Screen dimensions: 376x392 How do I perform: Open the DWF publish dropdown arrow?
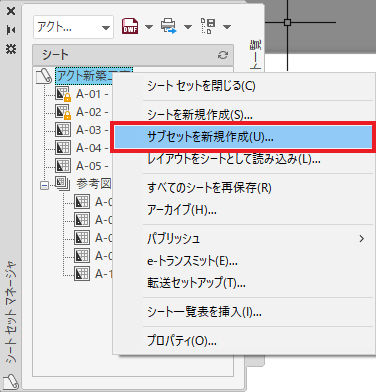click(x=149, y=27)
